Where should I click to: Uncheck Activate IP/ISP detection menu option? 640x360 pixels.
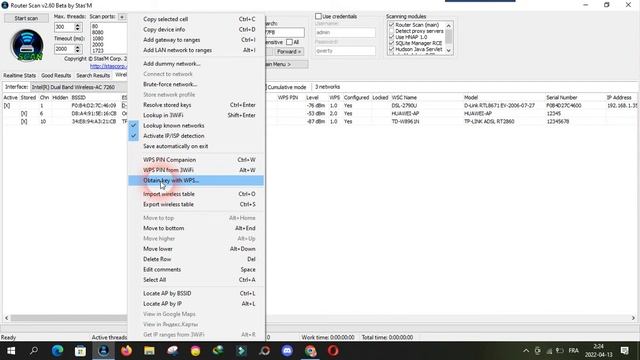[196, 136]
